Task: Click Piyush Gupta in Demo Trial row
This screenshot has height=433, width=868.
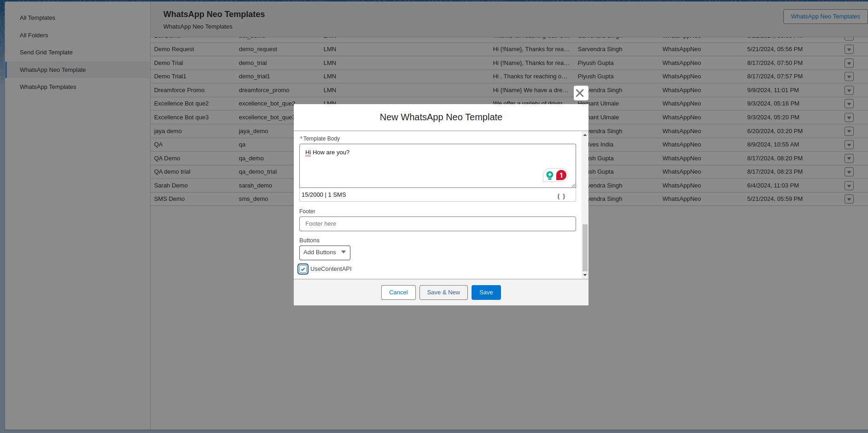Action: (595, 63)
